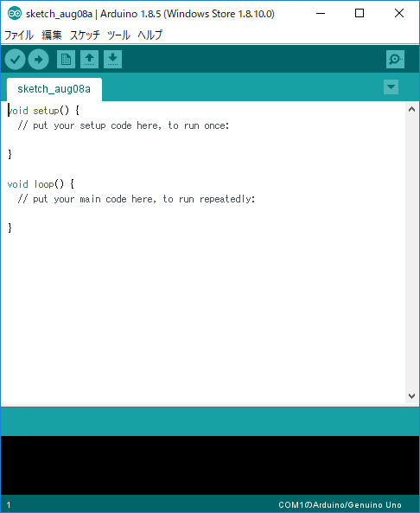Click the black console output area
Screen dimensions: 420x513
point(210,465)
